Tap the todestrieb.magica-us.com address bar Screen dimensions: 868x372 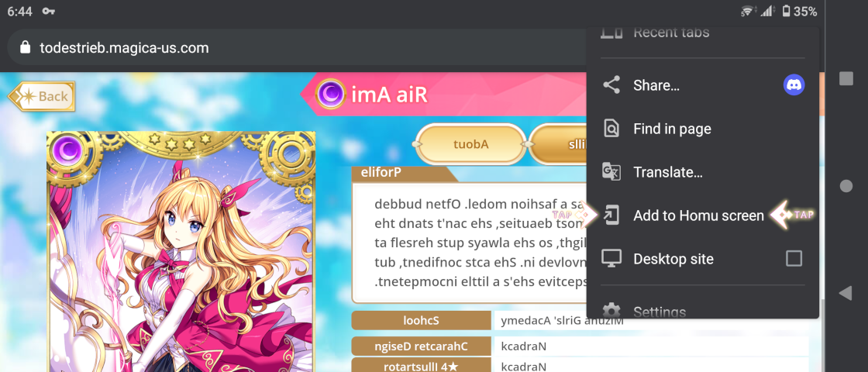click(296, 47)
